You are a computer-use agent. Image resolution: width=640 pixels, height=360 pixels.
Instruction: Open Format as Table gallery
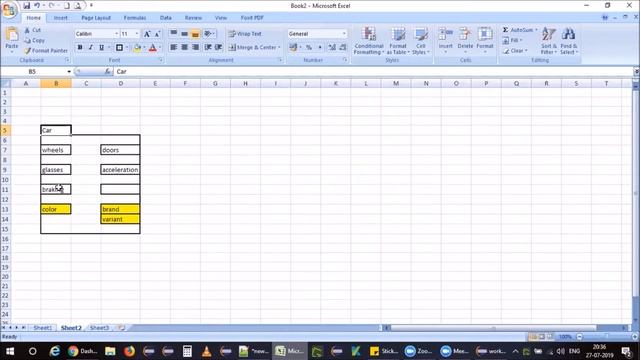[x=398, y=41]
